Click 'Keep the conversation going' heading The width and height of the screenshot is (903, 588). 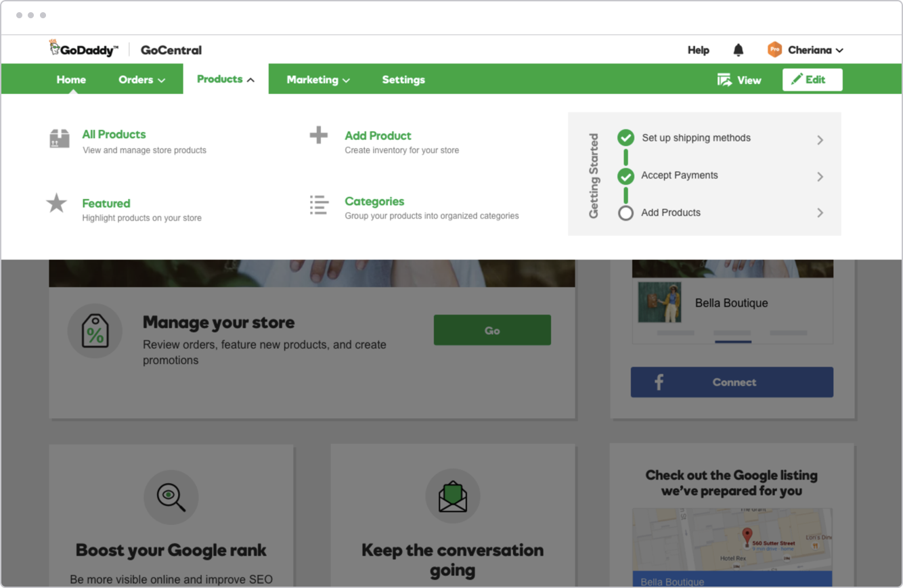click(x=453, y=560)
